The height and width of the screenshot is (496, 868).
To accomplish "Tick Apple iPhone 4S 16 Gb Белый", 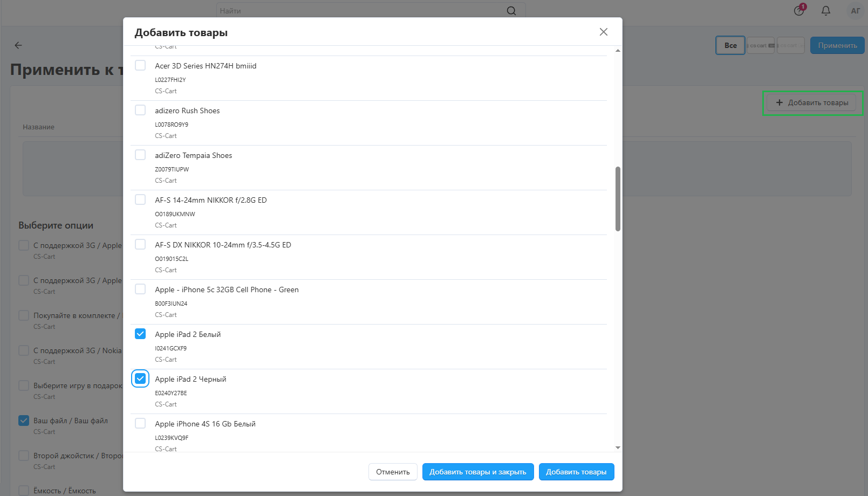I will [x=140, y=423].
